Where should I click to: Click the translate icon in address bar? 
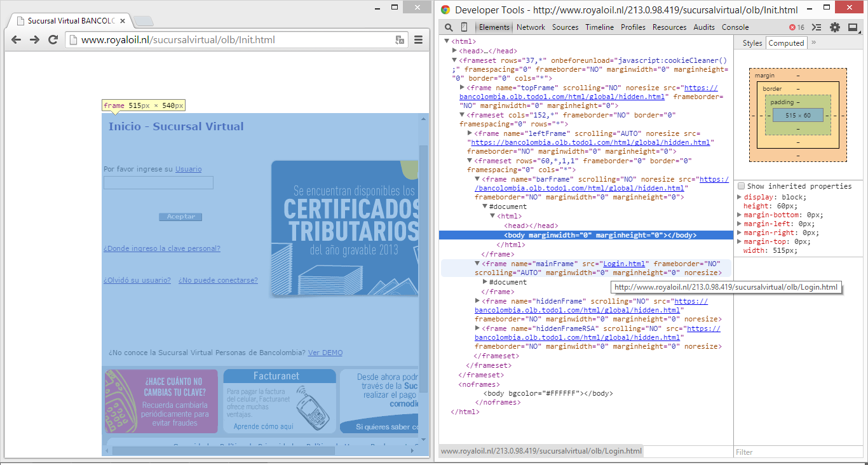coord(400,39)
